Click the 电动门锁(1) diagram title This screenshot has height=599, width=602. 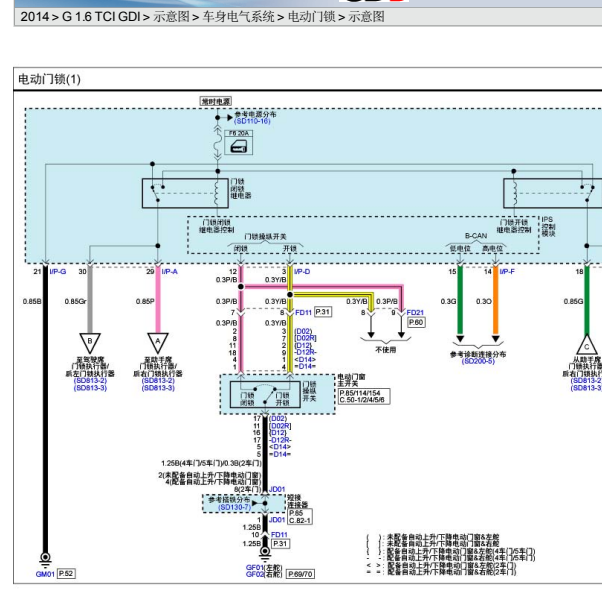(x=50, y=79)
